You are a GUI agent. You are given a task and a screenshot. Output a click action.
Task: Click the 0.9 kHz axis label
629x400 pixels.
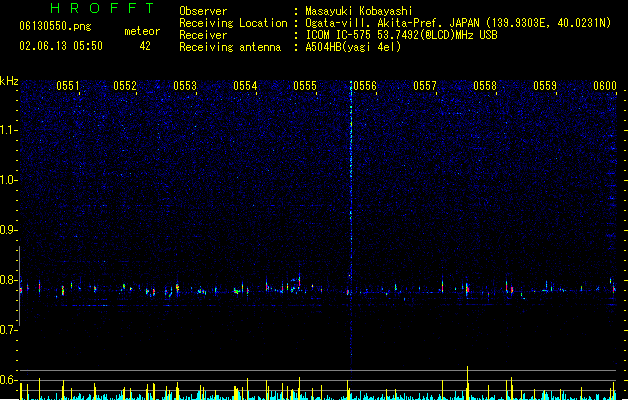9,230
